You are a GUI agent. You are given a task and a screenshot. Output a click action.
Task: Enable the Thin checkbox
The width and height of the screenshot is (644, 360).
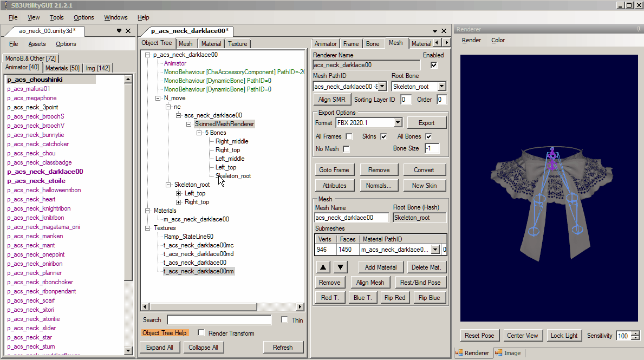284,320
